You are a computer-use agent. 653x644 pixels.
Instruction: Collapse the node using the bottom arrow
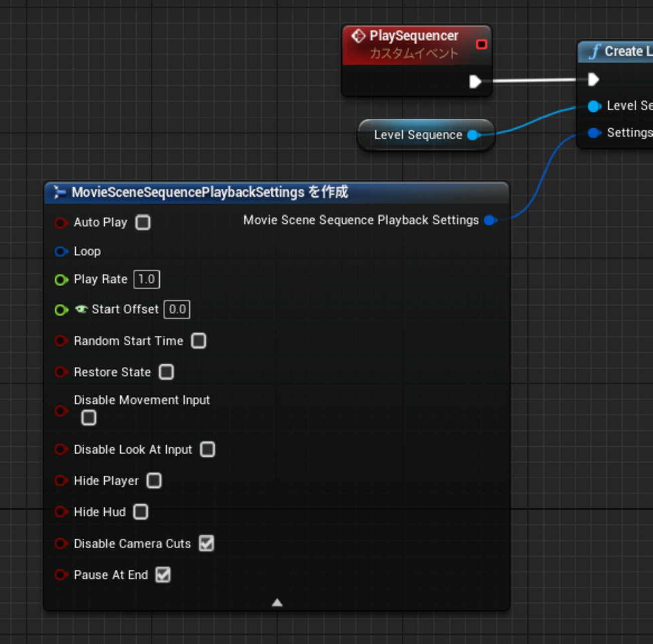pyautogui.click(x=277, y=602)
